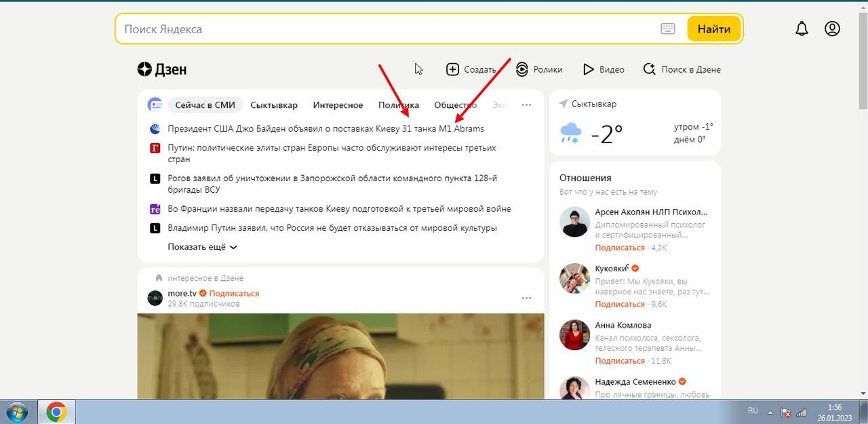Open the network signal tray icon

(x=801, y=412)
